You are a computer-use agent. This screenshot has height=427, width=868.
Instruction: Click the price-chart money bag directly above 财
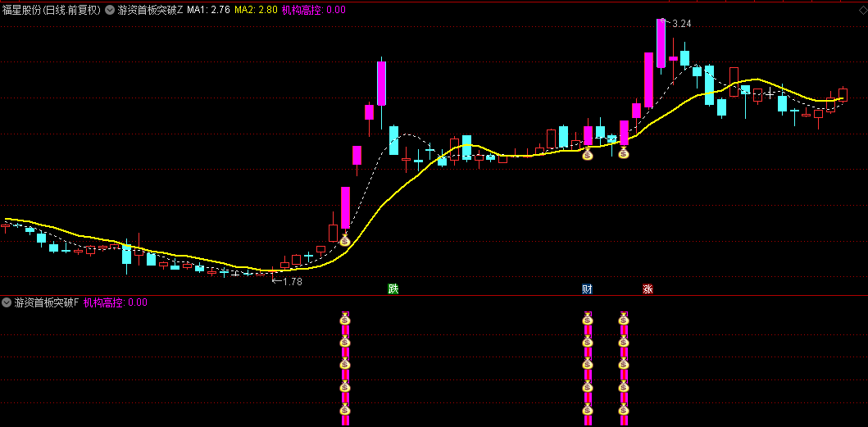tap(588, 153)
